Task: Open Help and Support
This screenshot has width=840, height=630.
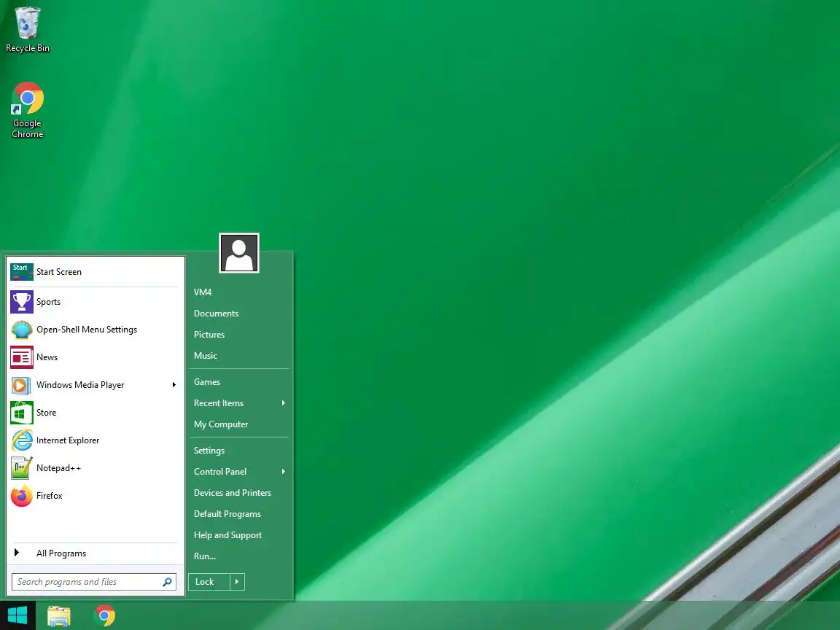Action: point(227,535)
